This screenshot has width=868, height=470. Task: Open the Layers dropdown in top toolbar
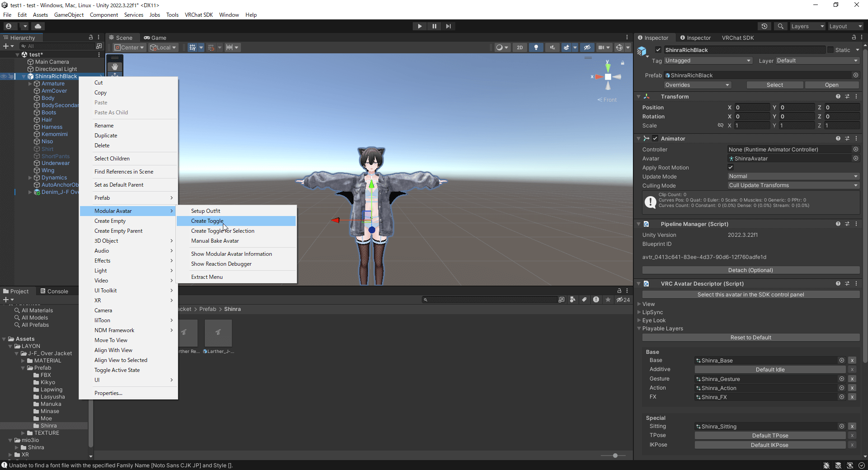(807, 26)
